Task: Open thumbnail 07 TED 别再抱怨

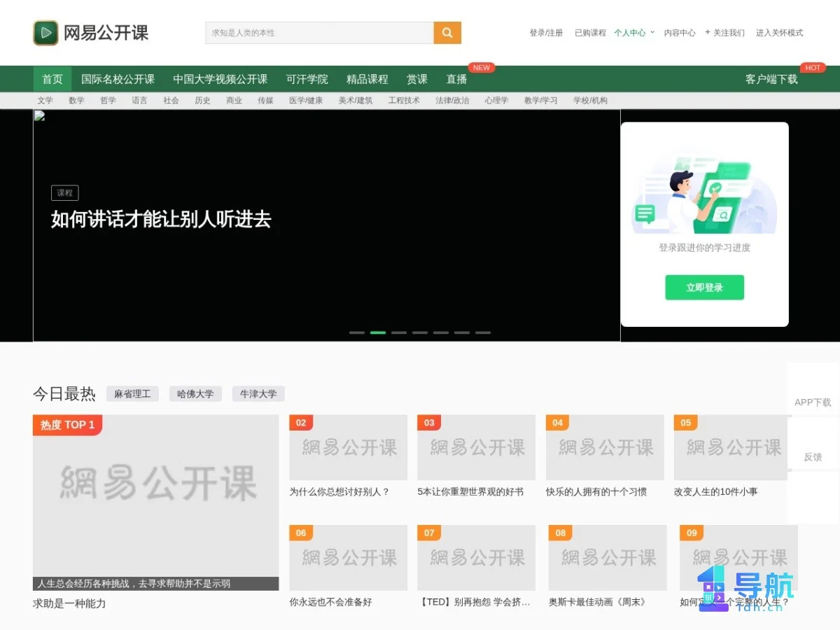Action: point(476,558)
